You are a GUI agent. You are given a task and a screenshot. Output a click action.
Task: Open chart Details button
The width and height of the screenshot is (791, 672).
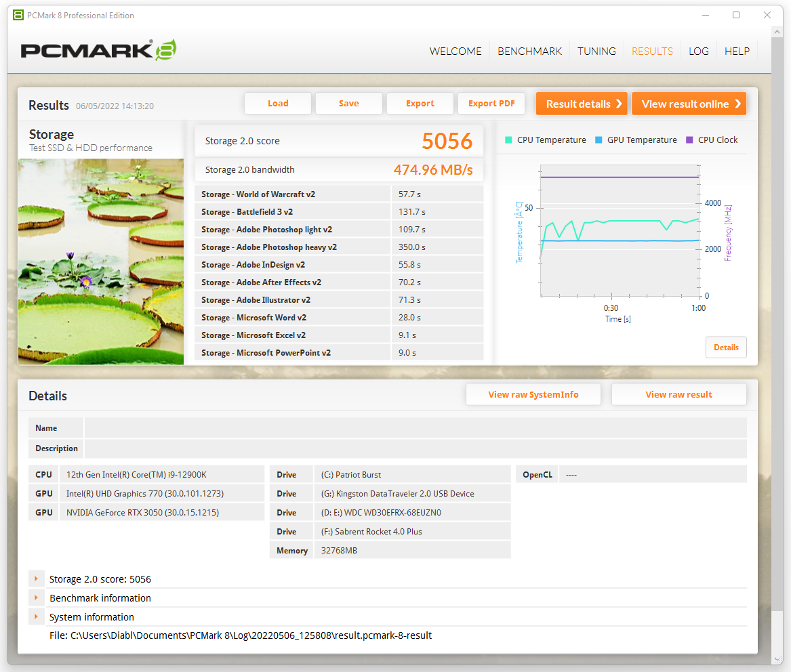point(726,348)
